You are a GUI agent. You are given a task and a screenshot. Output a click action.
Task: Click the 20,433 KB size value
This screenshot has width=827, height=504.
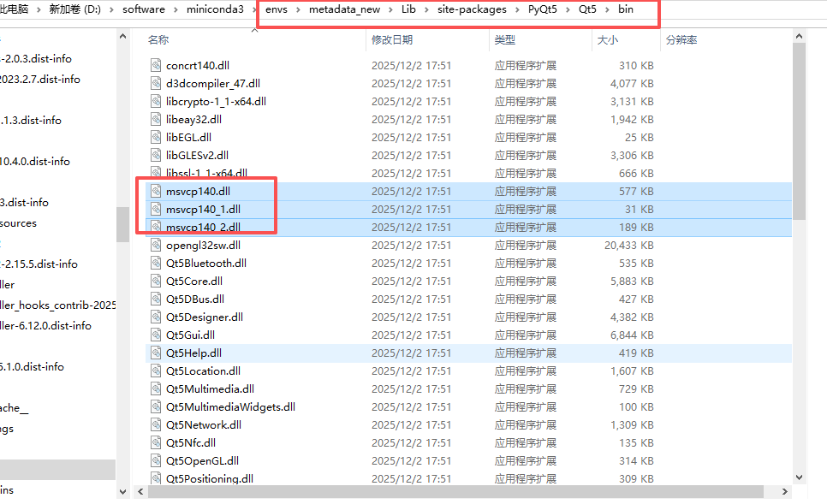(628, 245)
